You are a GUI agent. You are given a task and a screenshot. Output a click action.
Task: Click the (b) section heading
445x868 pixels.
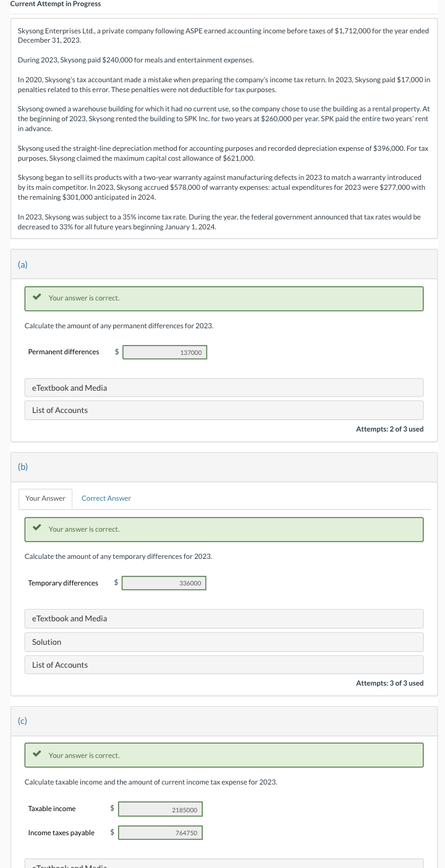pyautogui.click(x=23, y=467)
